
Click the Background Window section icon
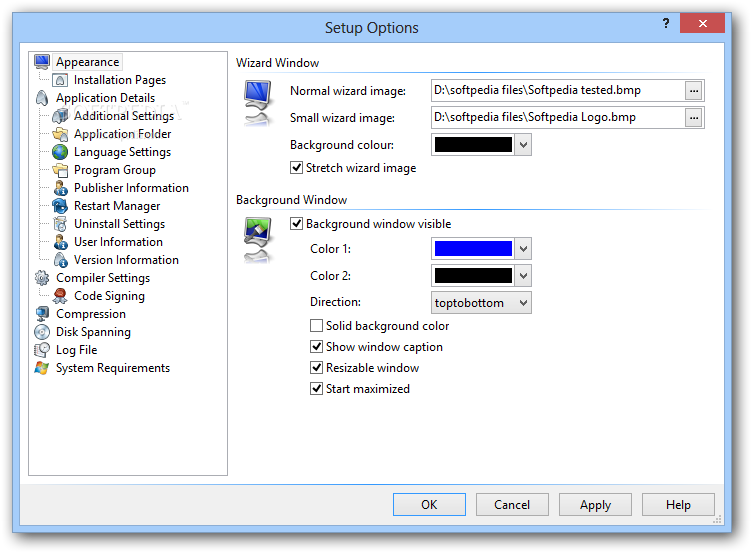click(258, 240)
